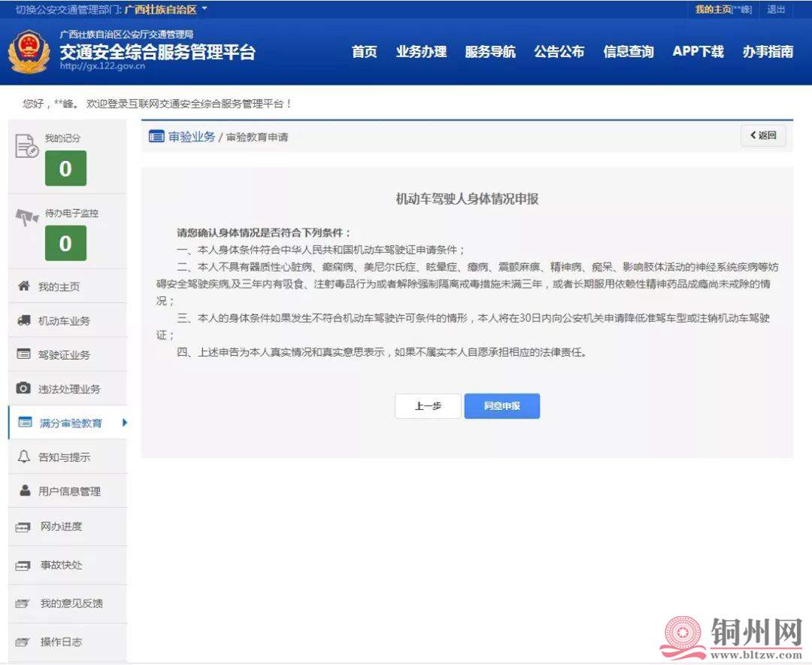Screen dimensions: 812x665
Task: Click the bell icon for 告知与提示
Action: [x=23, y=457]
